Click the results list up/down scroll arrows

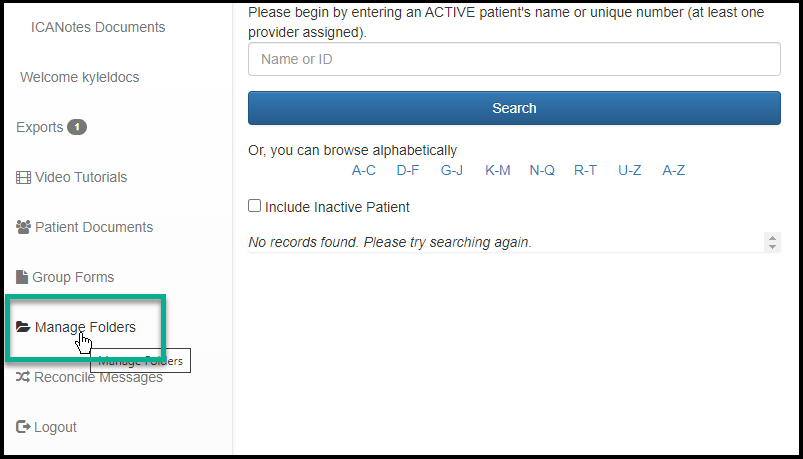point(772,242)
